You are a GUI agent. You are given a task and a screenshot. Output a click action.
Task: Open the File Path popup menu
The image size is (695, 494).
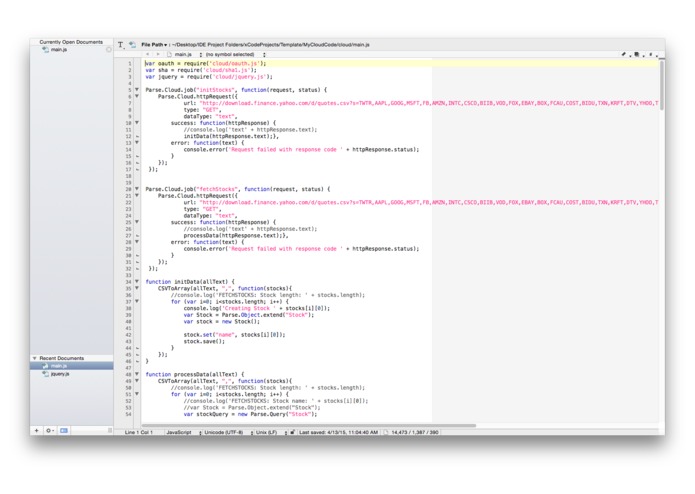pos(154,45)
